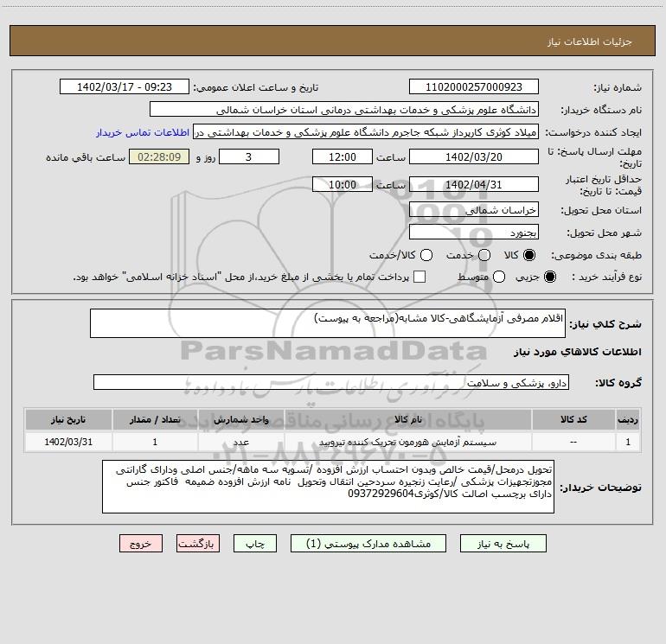Click the announcement date field 1402/03/17 - 09:23
This screenshot has height=644, width=666.
pos(125,87)
